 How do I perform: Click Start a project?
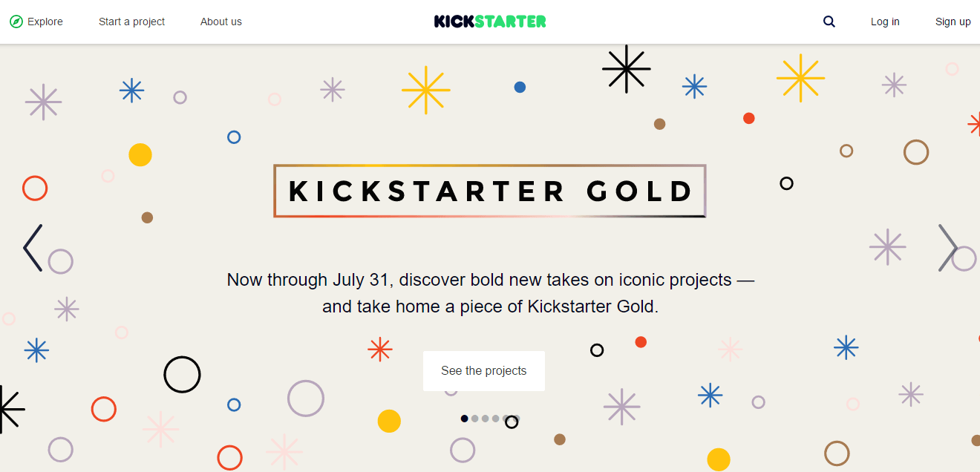131,22
